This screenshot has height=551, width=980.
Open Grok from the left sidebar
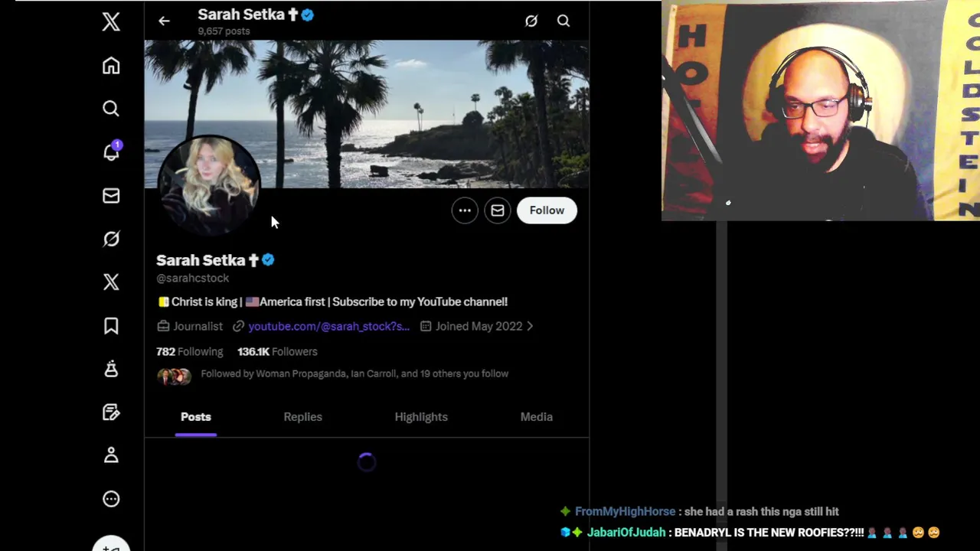click(x=111, y=239)
